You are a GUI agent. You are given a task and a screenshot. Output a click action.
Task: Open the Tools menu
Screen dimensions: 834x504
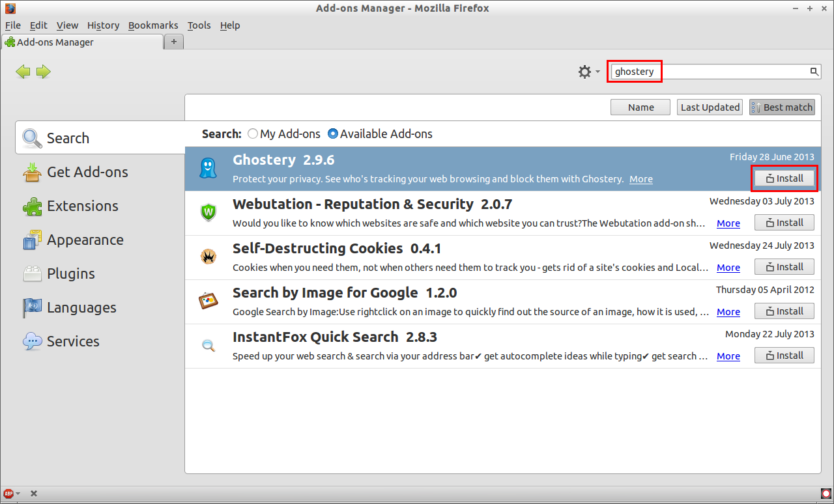point(199,25)
